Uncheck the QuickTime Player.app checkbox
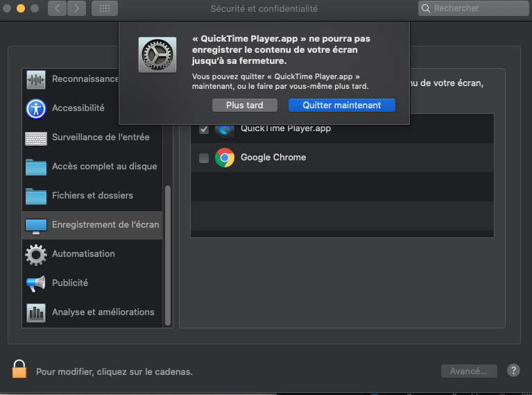 204,129
